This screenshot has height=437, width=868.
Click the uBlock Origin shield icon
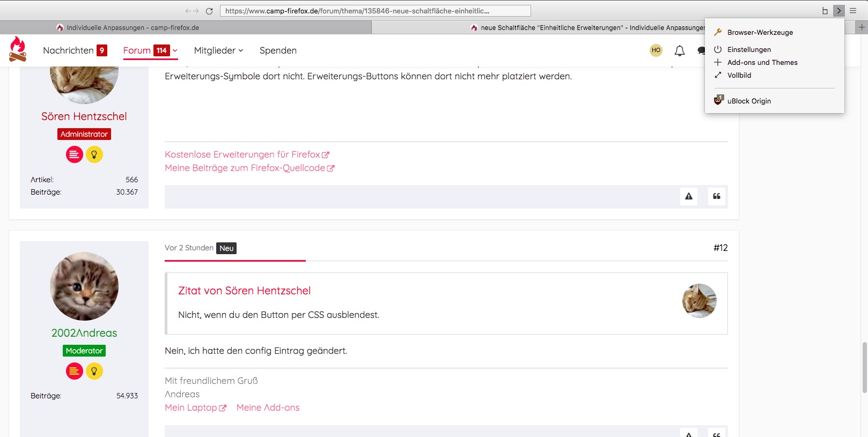[719, 100]
